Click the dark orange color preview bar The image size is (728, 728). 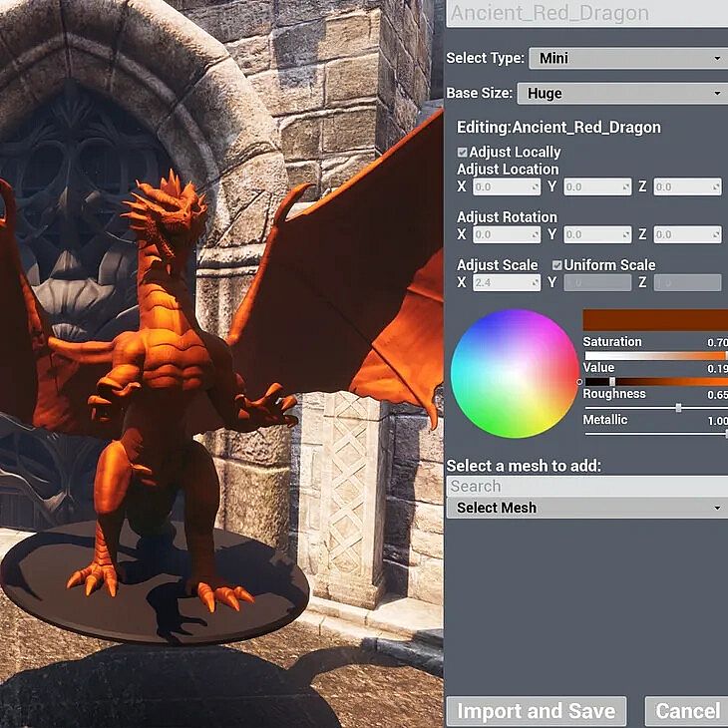[x=655, y=320]
